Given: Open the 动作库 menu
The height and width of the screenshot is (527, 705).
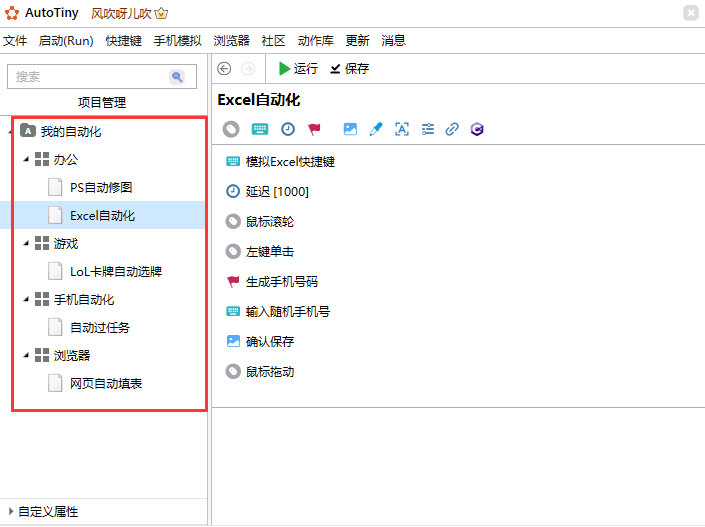Looking at the screenshot, I should (315, 41).
